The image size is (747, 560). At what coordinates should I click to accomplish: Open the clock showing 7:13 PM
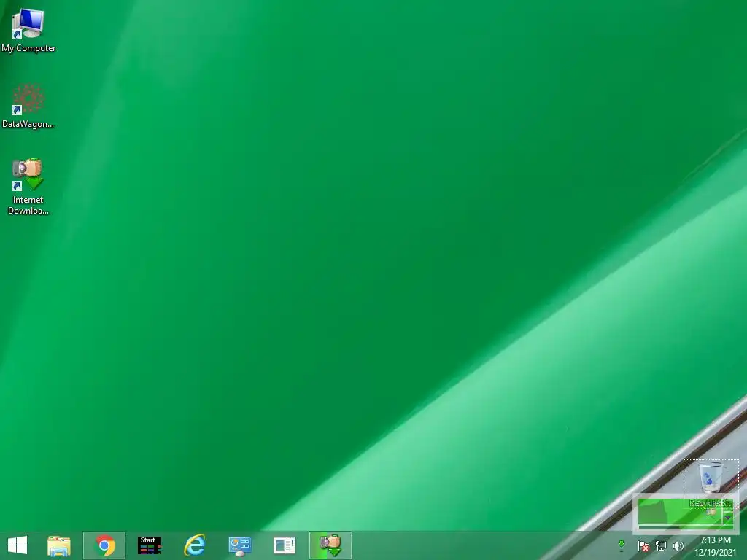715,540
